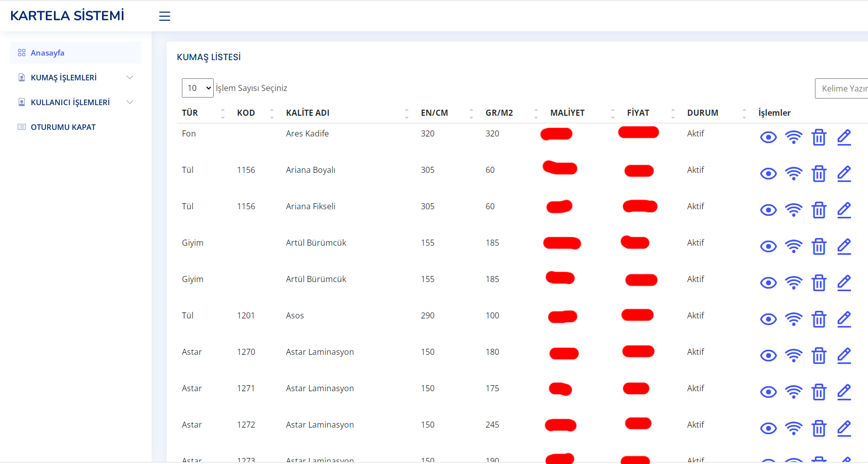This screenshot has height=464, width=868.
Task: Click the KARTELA SİSTEMİ logo link
Action: coord(67,16)
